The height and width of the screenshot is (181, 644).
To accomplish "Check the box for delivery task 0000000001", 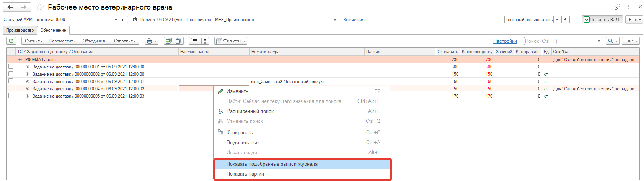I will [x=11, y=67].
